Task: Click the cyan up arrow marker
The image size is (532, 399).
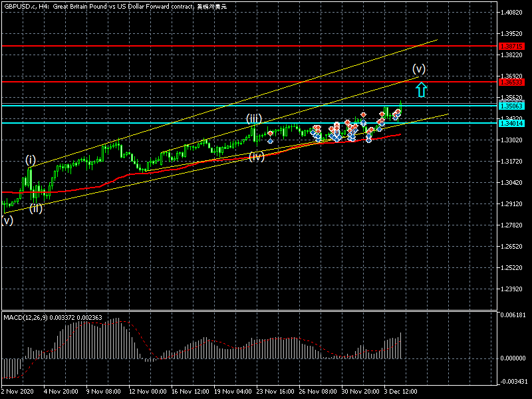Action: pyautogui.click(x=422, y=89)
